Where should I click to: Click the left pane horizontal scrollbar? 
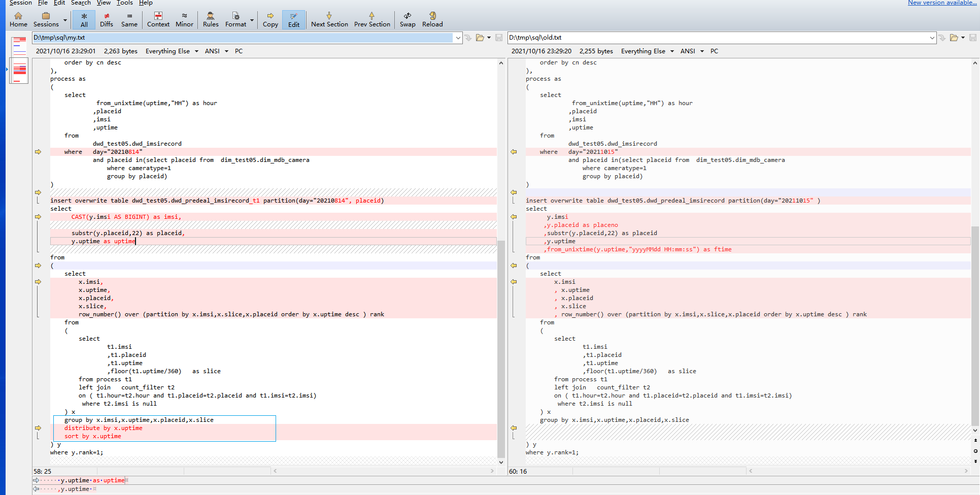coord(383,471)
